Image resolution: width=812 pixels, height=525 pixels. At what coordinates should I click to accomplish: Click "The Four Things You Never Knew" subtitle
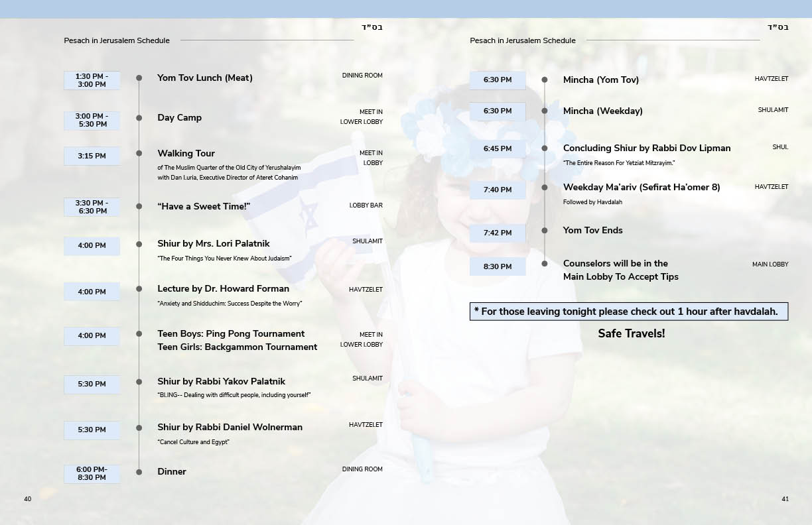[224, 259]
